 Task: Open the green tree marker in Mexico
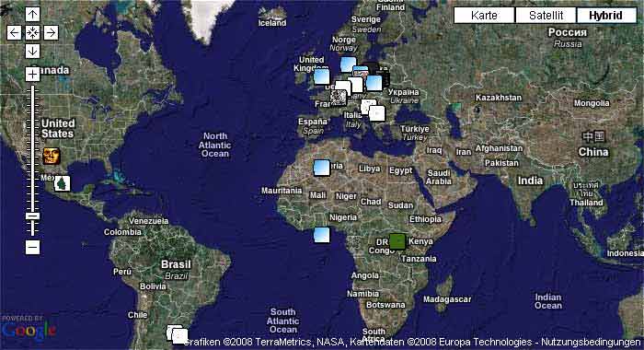coord(62,183)
